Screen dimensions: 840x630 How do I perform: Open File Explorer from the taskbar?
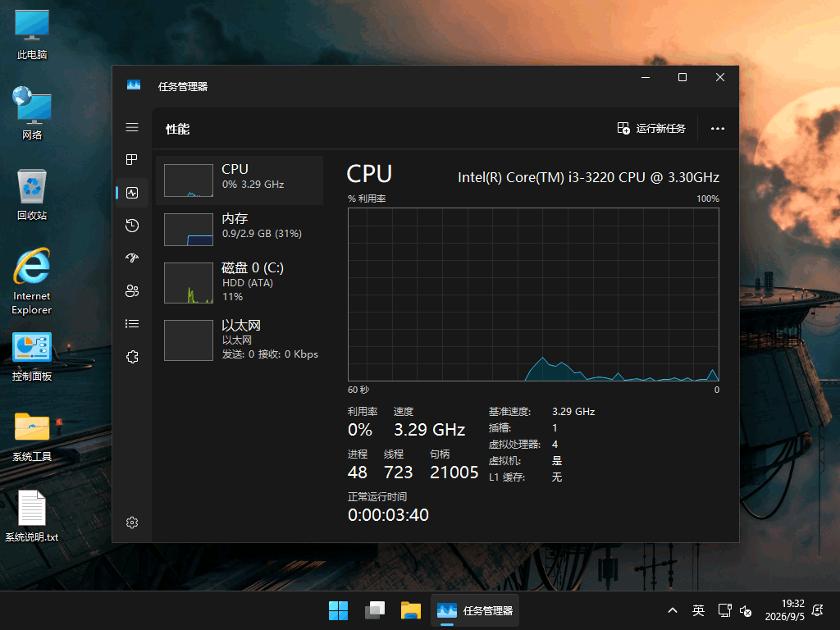[x=411, y=610]
